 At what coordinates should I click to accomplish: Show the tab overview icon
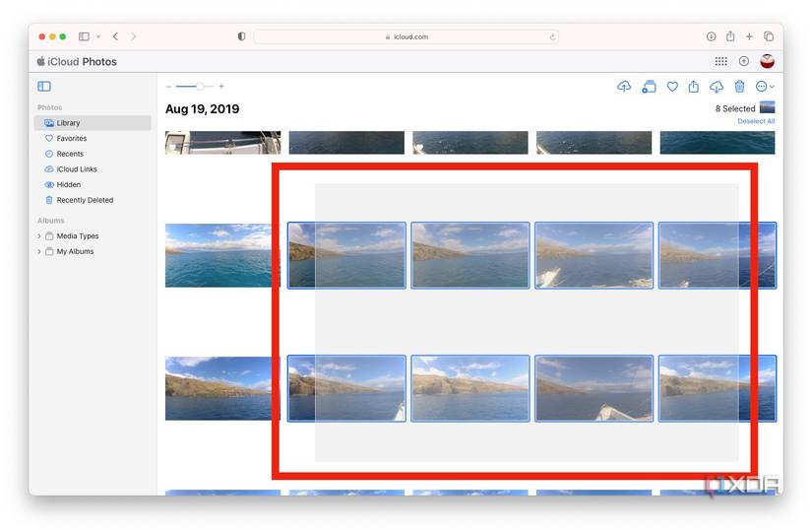(769, 36)
